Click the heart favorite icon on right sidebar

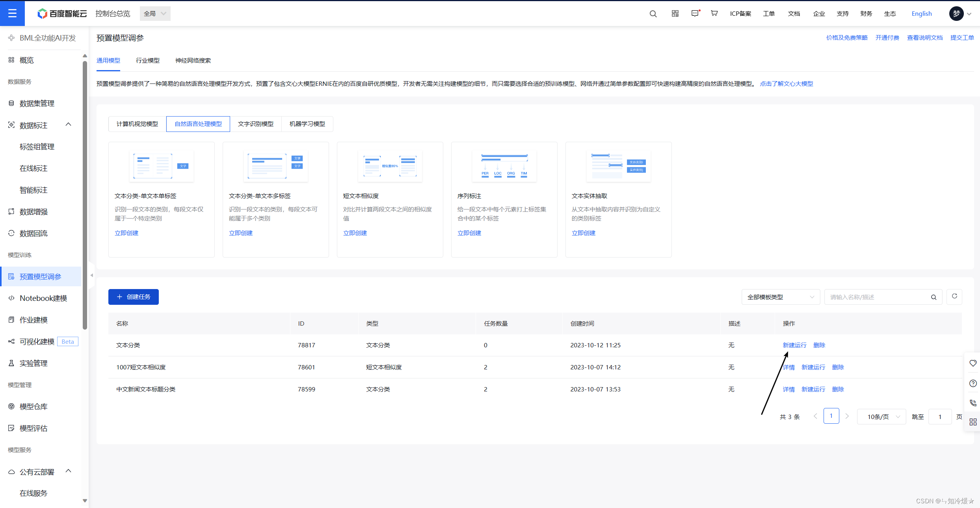(x=973, y=363)
